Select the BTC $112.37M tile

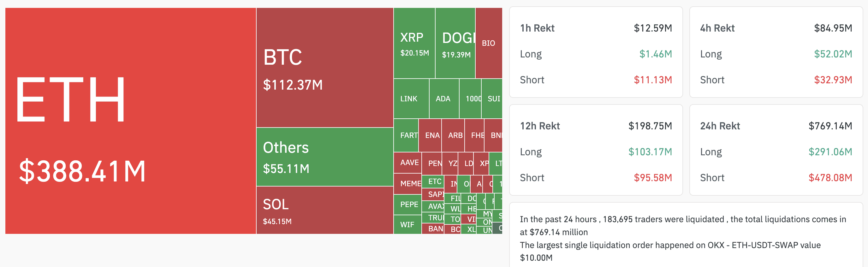point(324,68)
